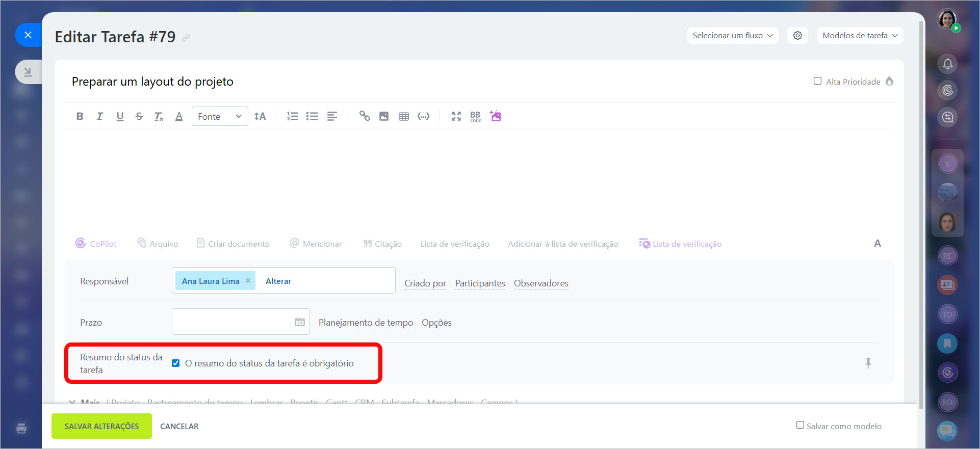Open Modelos de tarefa dropdown

pos(860,35)
